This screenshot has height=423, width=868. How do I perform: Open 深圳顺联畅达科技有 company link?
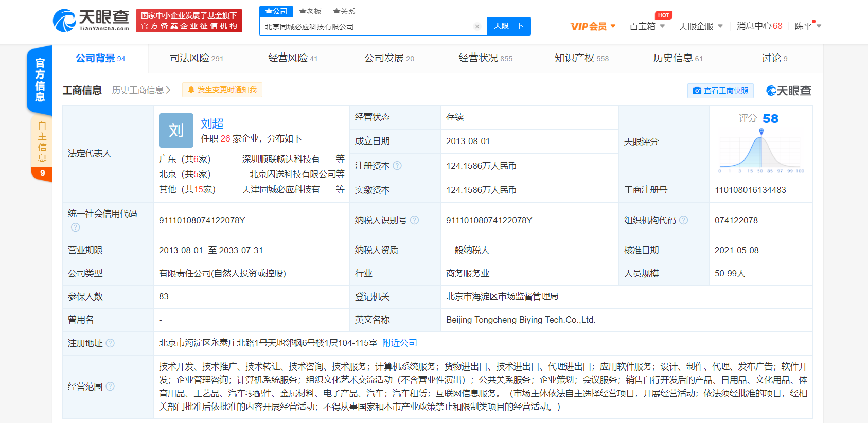coord(285,159)
